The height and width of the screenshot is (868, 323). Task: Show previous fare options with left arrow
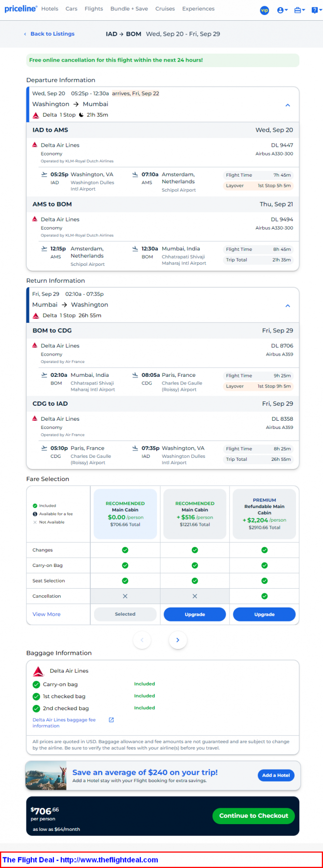tap(142, 640)
